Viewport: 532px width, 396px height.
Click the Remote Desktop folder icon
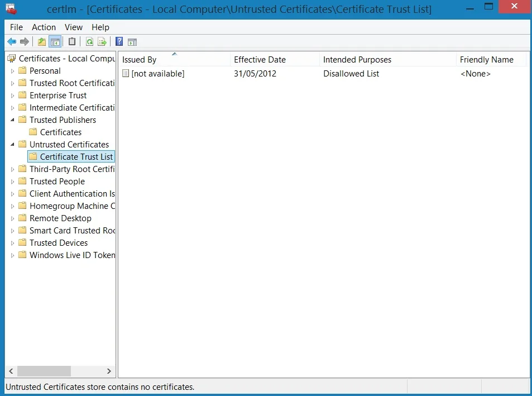[22, 218]
